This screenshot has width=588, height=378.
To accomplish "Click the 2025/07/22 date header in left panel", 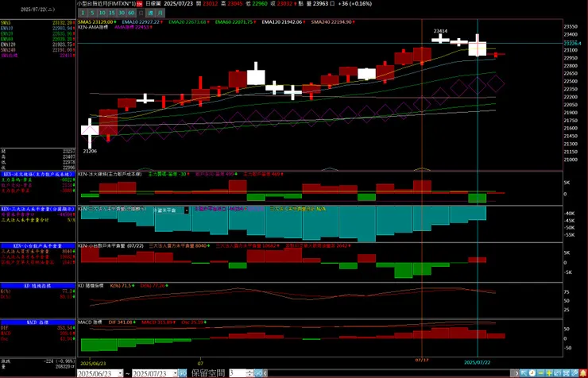I will [x=37, y=10].
